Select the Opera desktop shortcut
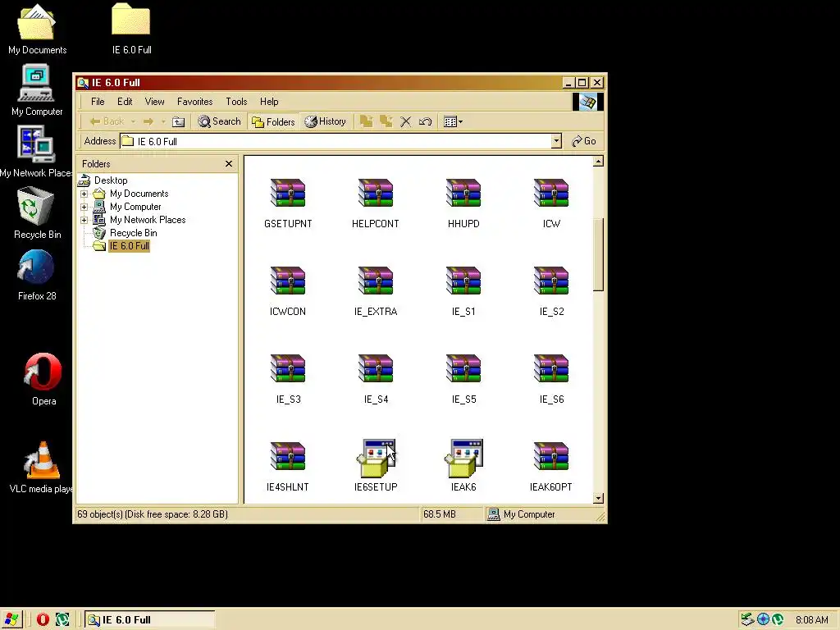 coord(43,379)
